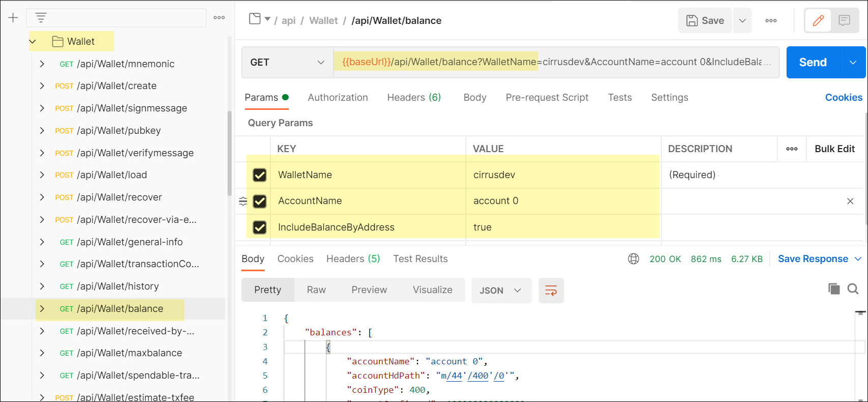
Task: Open the GET method dropdown
Action: (287, 62)
